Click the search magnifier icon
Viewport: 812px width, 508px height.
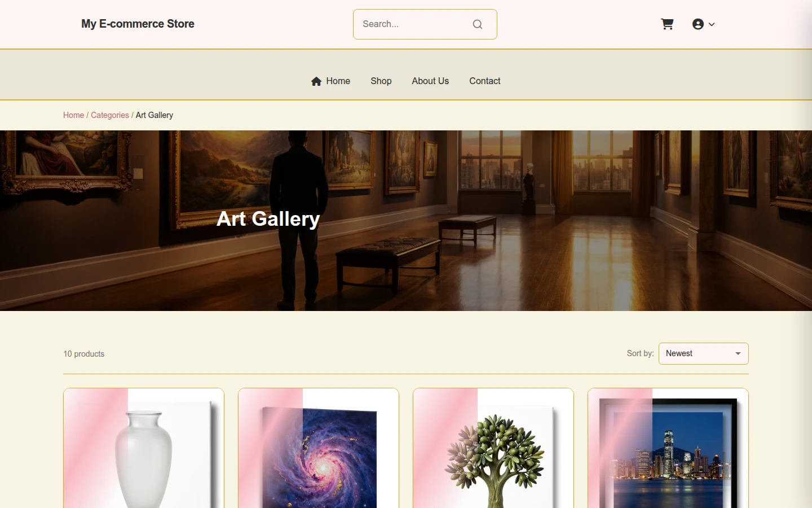(478, 24)
